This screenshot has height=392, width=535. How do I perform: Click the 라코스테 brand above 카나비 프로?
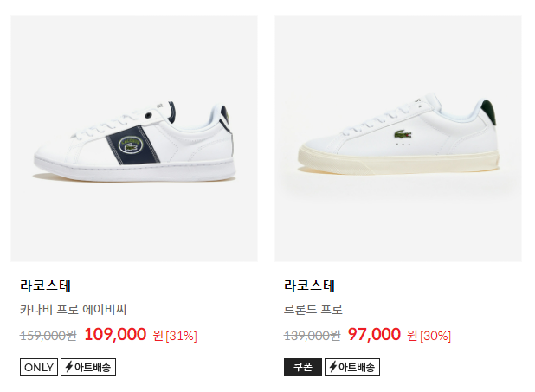pos(45,286)
